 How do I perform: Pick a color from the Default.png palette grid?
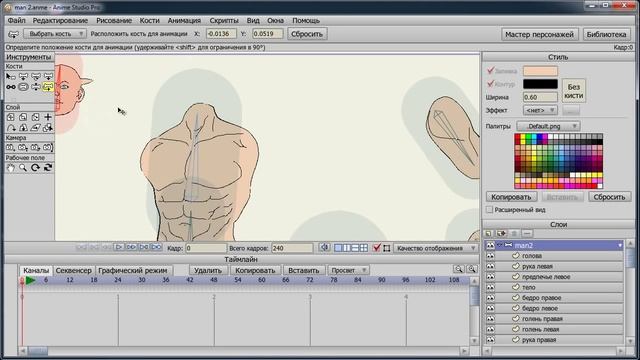click(558, 161)
